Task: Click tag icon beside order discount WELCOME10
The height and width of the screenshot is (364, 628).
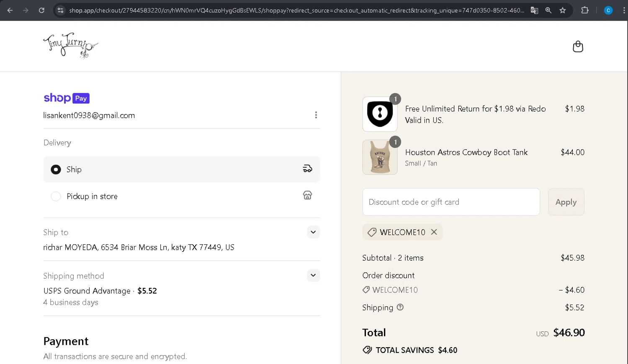Action: pyautogui.click(x=366, y=290)
